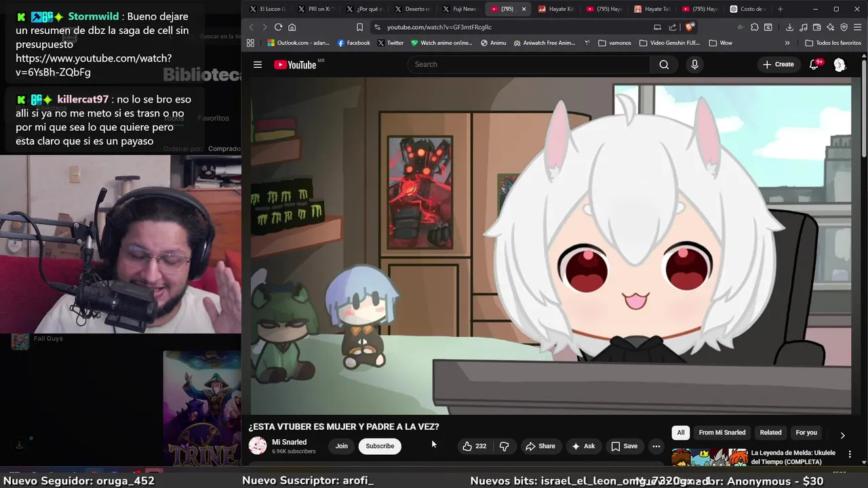868x488 pixels.
Task: Click the Ask button
Action: pos(583,446)
